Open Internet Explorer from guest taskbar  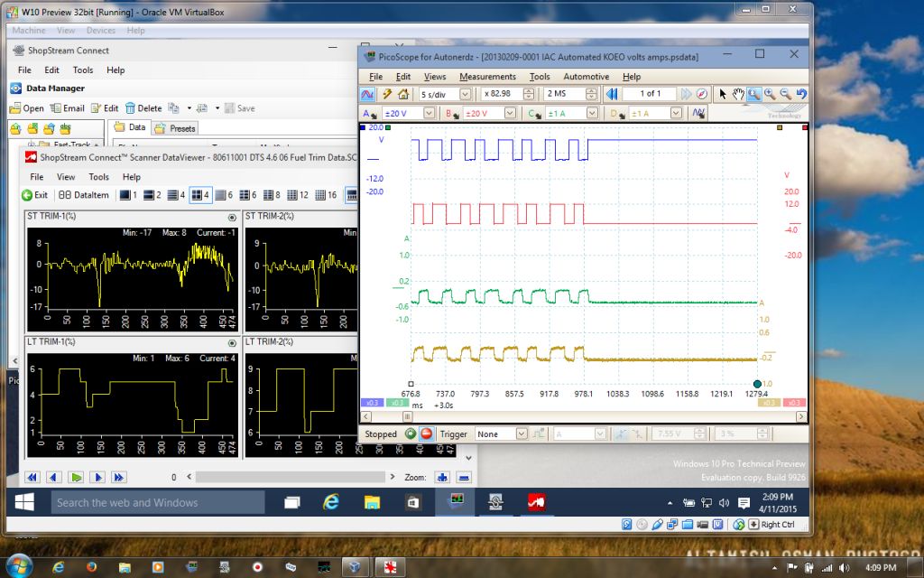point(331,502)
